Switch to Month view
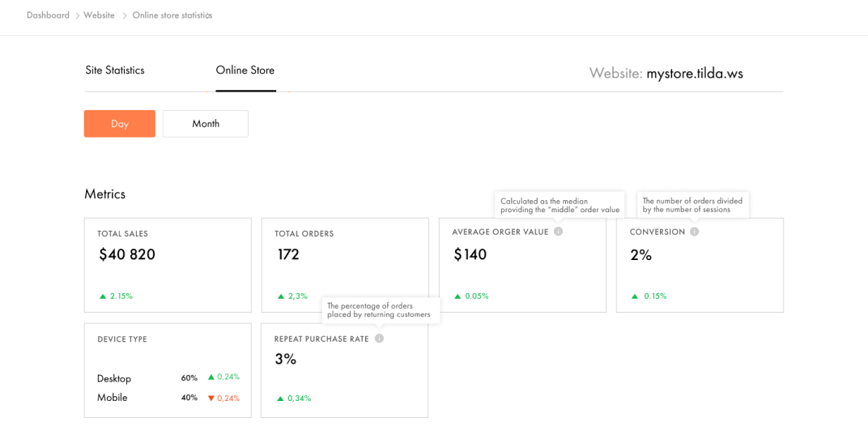 pyautogui.click(x=206, y=124)
